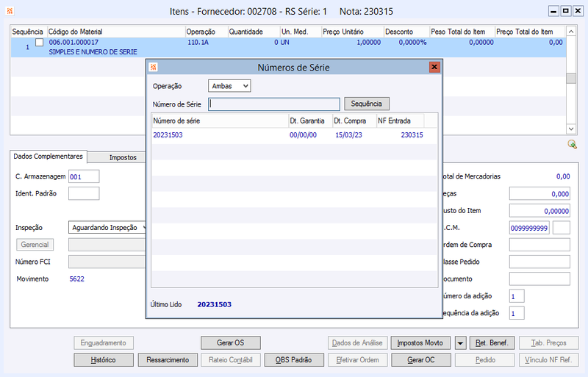Click the C. Armazenagem field with 001
The width and height of the screenshot is (588, 377).
(84, 176)
